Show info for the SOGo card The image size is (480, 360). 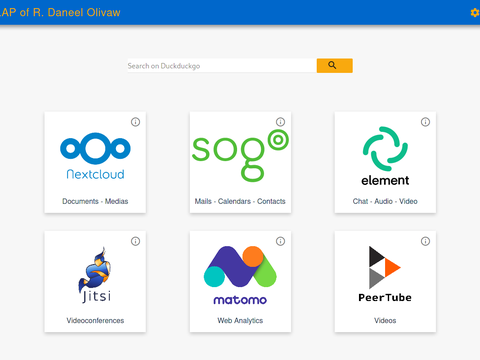pyautogui.click(x=280, y=122)
